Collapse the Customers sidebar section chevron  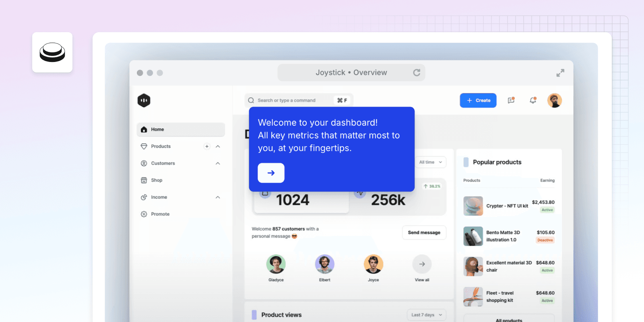(x=218, y=163)
